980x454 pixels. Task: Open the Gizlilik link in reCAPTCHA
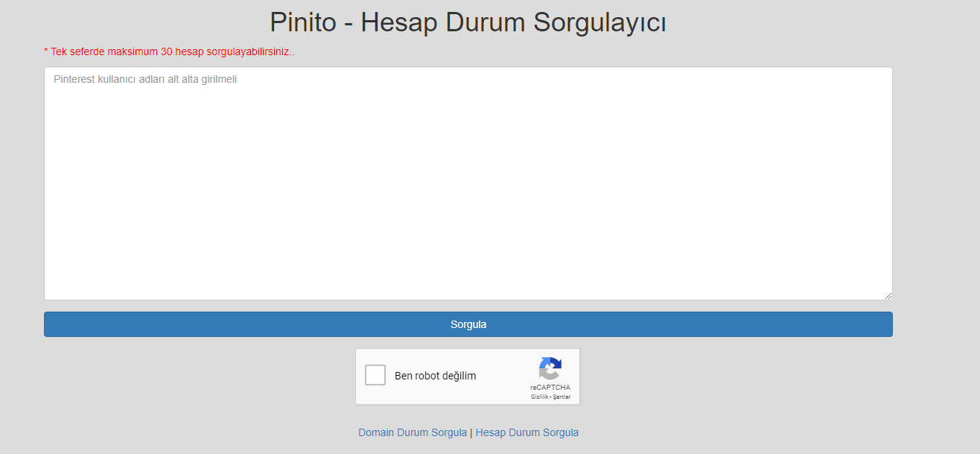tap(539, 397)
